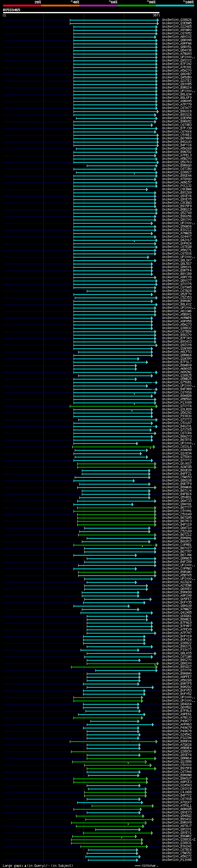
Task: Click the UniRef100_C6TCR4 label
Action: pyautogui.click(x=176, y=433)
